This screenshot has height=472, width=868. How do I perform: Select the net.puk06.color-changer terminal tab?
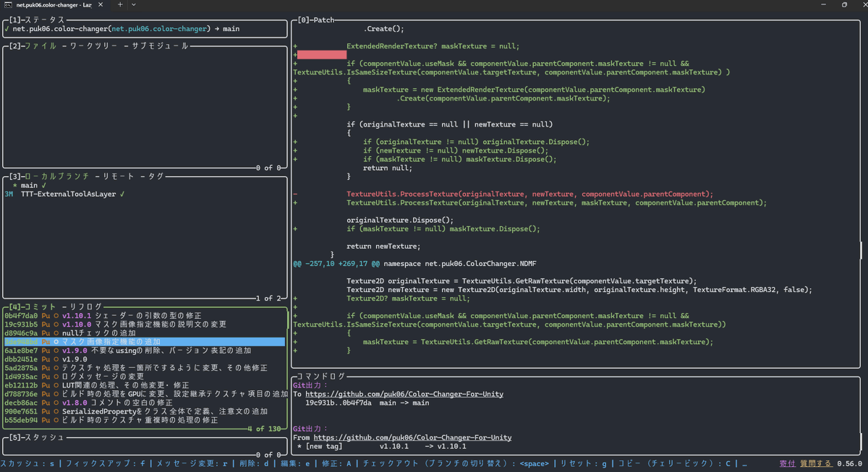(54, 5)
